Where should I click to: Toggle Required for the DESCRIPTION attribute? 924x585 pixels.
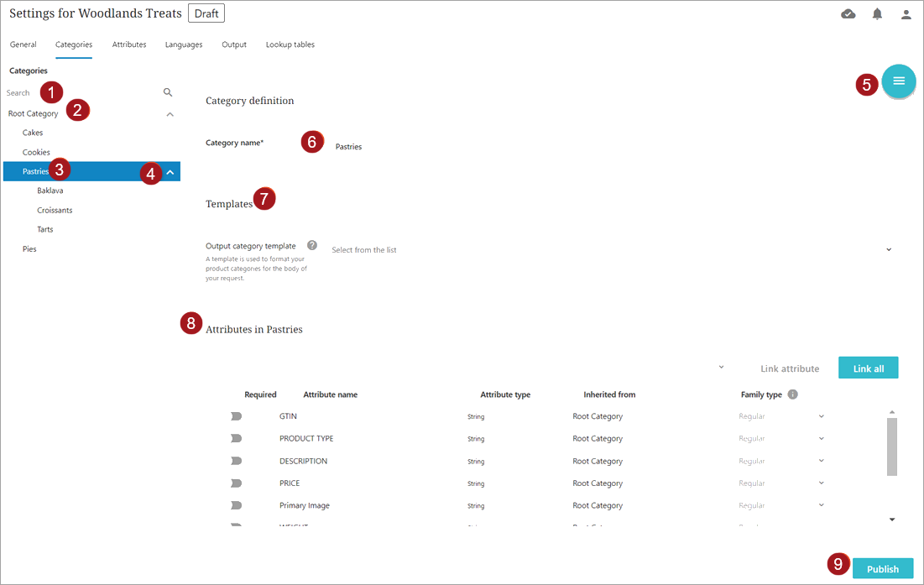click(236, 461)
